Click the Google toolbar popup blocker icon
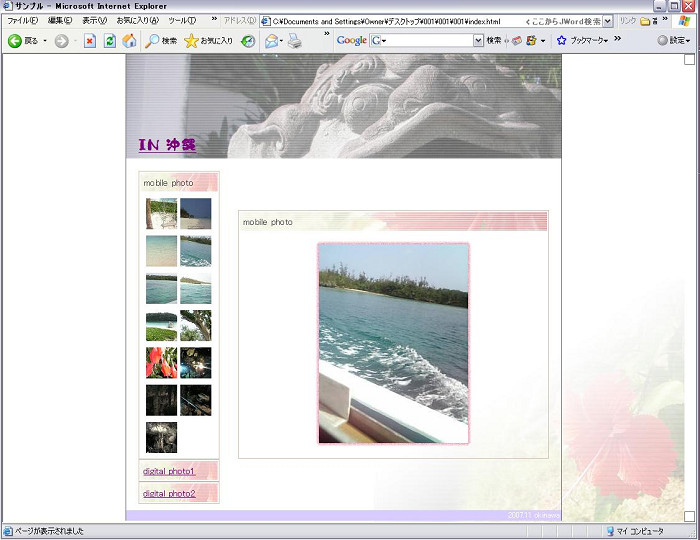The image size is (700, 540). click(531, 41)
